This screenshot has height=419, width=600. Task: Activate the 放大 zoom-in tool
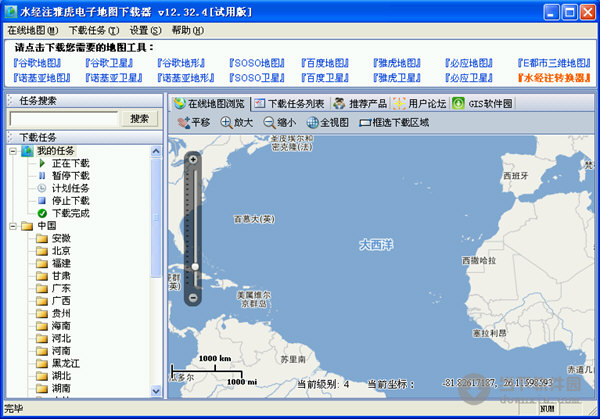236,122
